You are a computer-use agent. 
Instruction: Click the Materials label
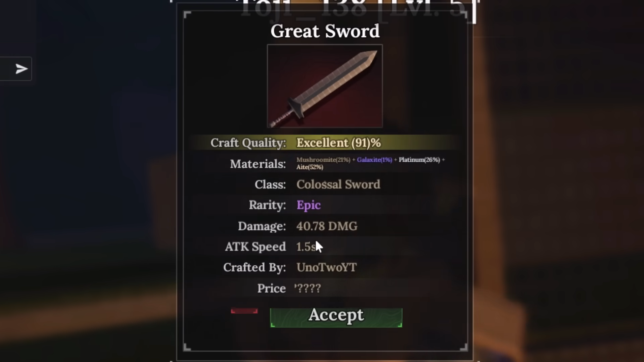click(x=258, y=164)
